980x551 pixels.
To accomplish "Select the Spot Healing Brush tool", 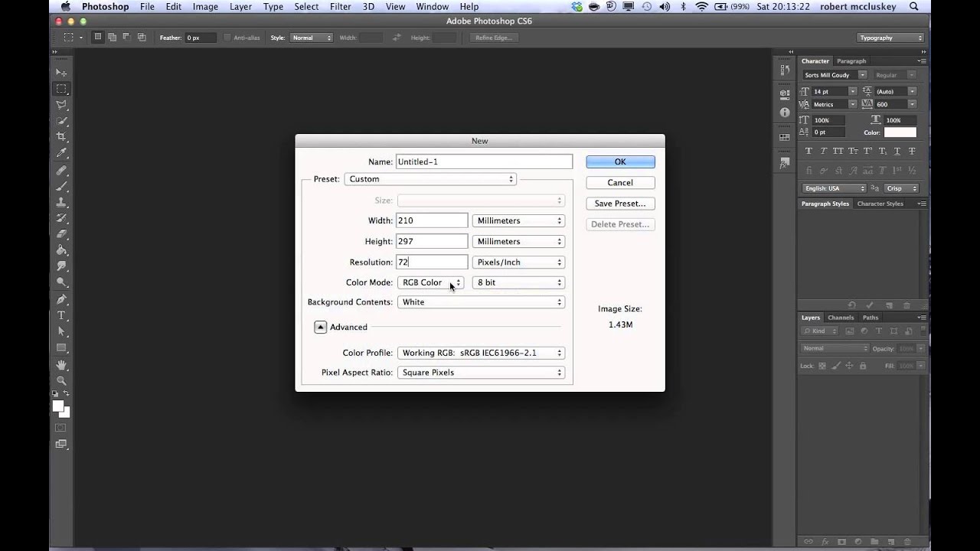I will (x=61, y=171).
